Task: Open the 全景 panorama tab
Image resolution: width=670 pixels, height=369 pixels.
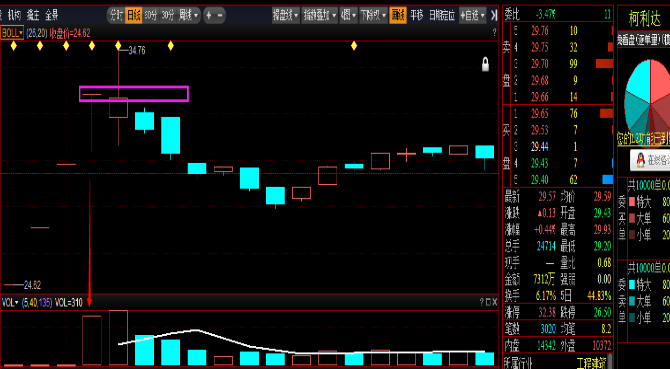Action: pyautogui.click(x=51, y=16)
